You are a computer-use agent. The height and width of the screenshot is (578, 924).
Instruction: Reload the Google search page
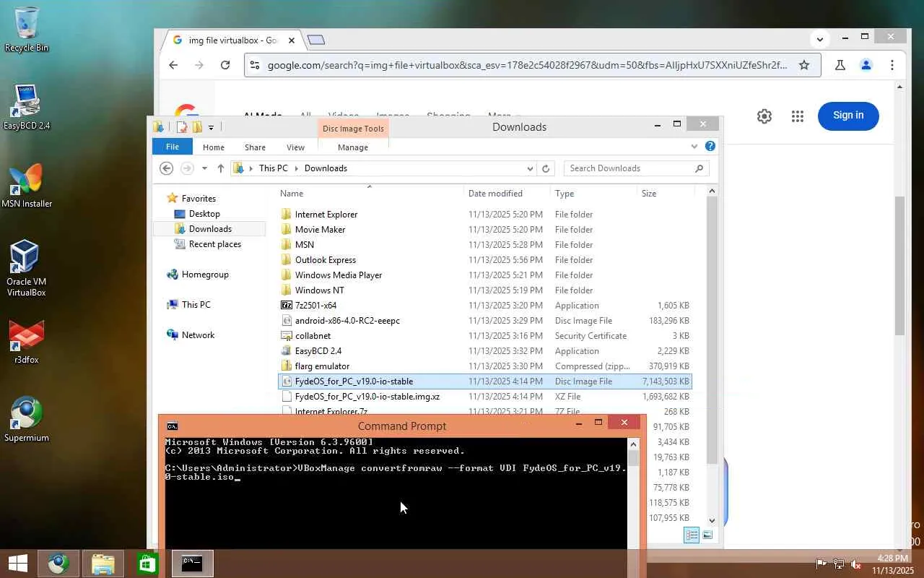(225, 65)
